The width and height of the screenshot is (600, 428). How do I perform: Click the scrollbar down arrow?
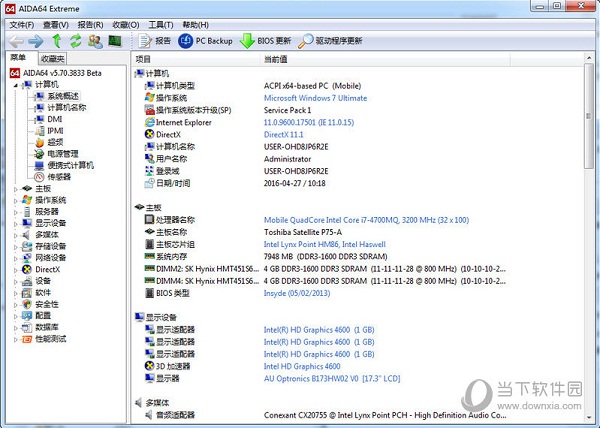click(589, 417)
